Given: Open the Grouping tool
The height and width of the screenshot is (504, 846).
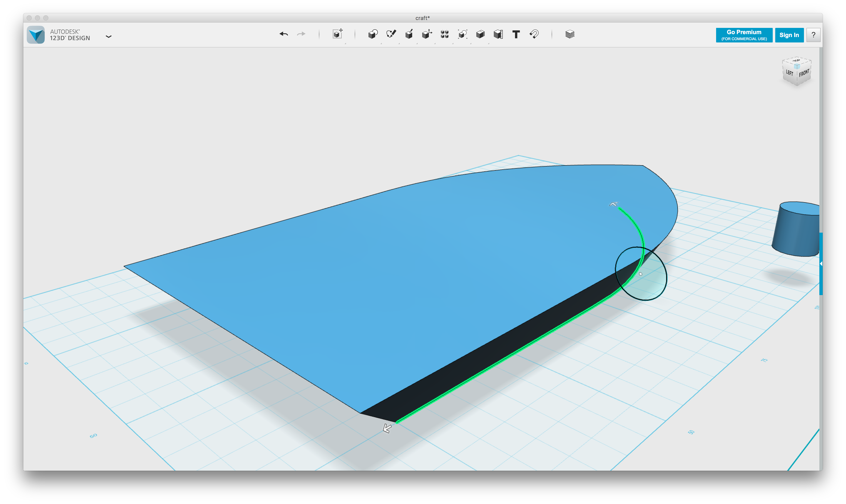Looking at the screenshot, I should pyautogui.click(x=462, y=34).
